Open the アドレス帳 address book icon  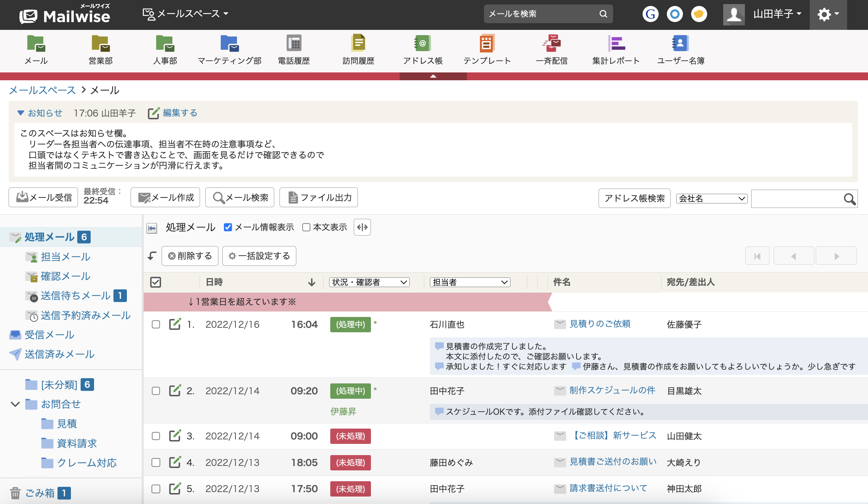[422, 44]
